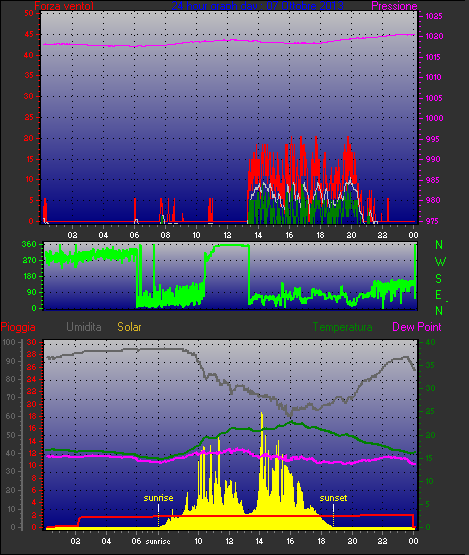Viewport: 469px width, 555px height.
Task: Select the Umidita legend label
Action: click(x=84, y=327)
